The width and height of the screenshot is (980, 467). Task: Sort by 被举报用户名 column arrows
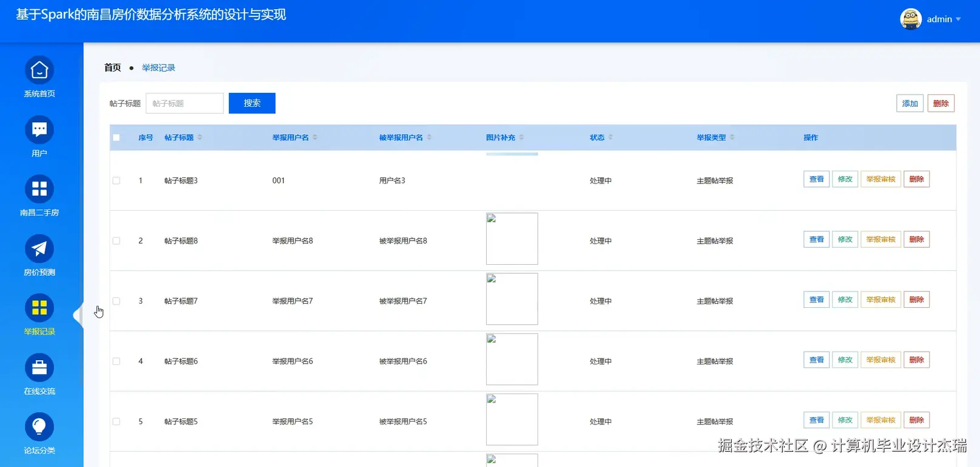(x=429, y=138)
